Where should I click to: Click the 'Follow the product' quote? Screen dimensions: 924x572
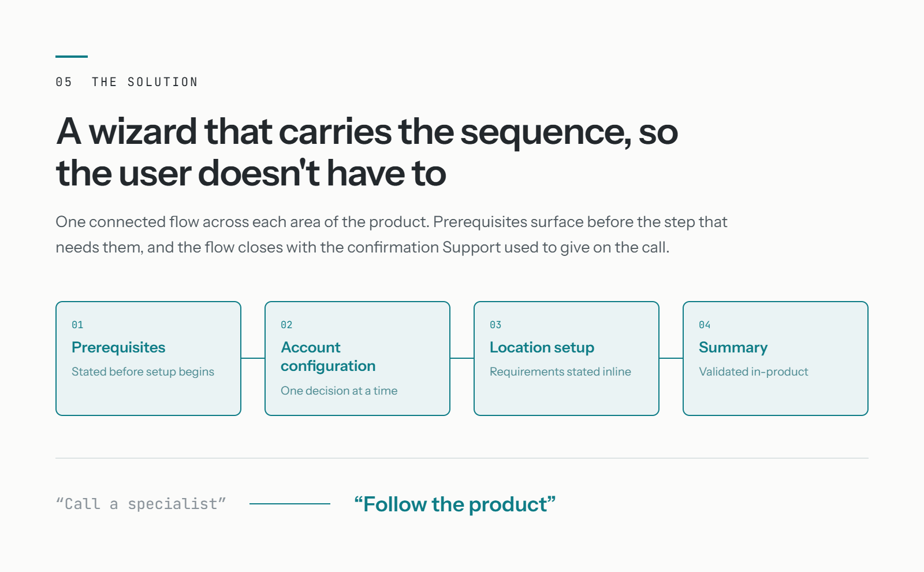(455, 504)
